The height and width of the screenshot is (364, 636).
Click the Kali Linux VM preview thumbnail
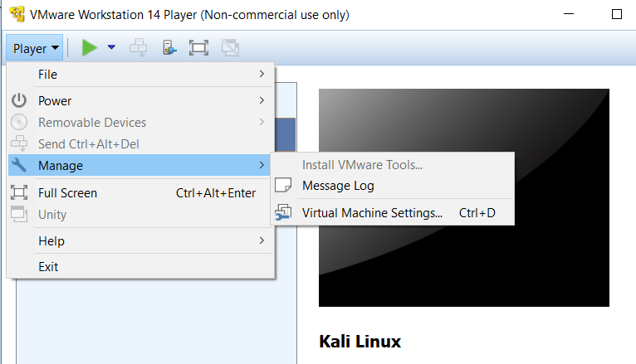(464, 197)
